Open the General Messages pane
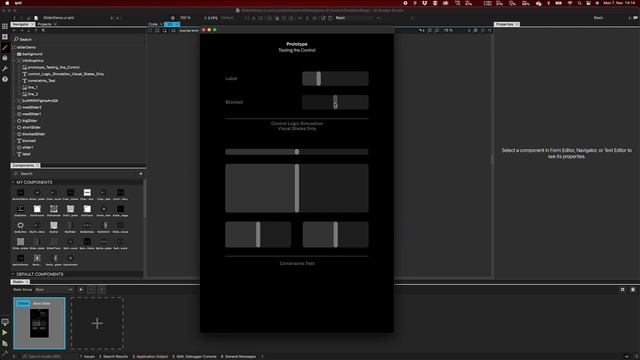640x360 pixels. (x=238, y=356)
